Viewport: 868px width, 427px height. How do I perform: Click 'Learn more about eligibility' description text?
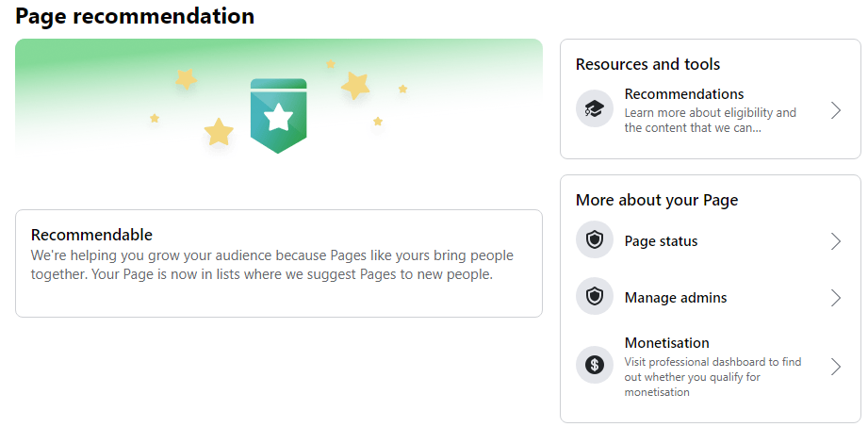(711, 120)
